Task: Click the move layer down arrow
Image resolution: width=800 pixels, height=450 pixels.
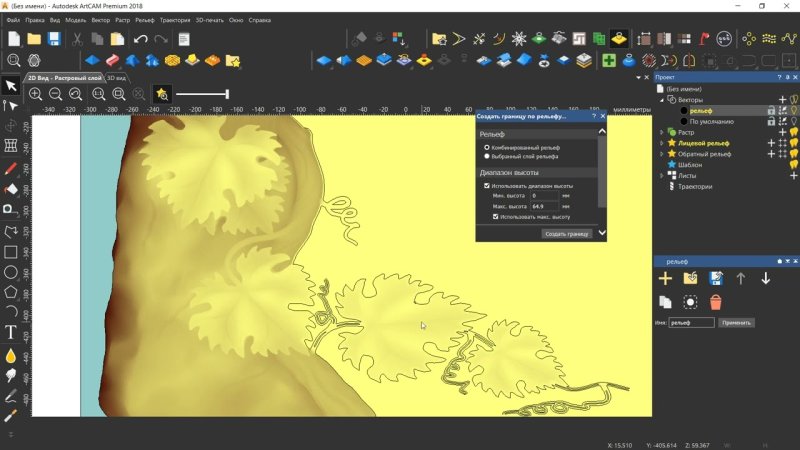Action: click(766, 278)
